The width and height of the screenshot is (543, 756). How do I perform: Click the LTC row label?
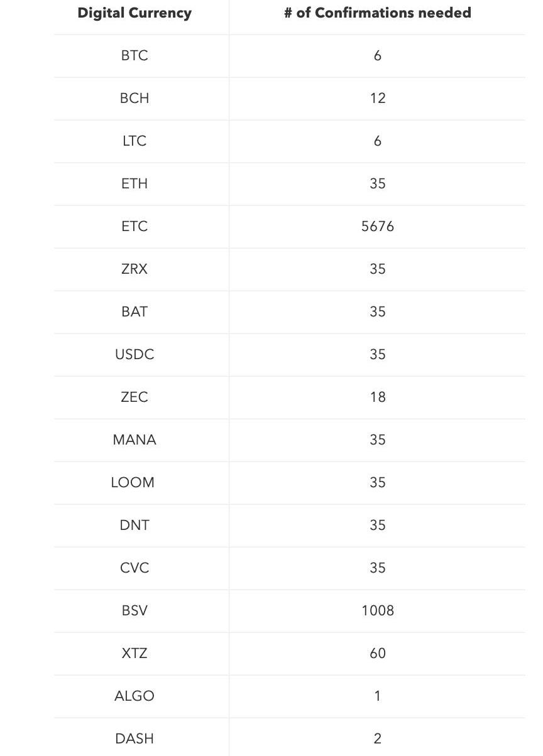(x=134, y=141)
